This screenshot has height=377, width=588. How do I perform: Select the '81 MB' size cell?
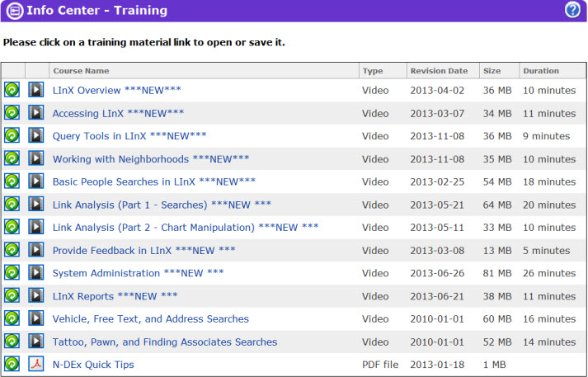click(x=497, y=273)
